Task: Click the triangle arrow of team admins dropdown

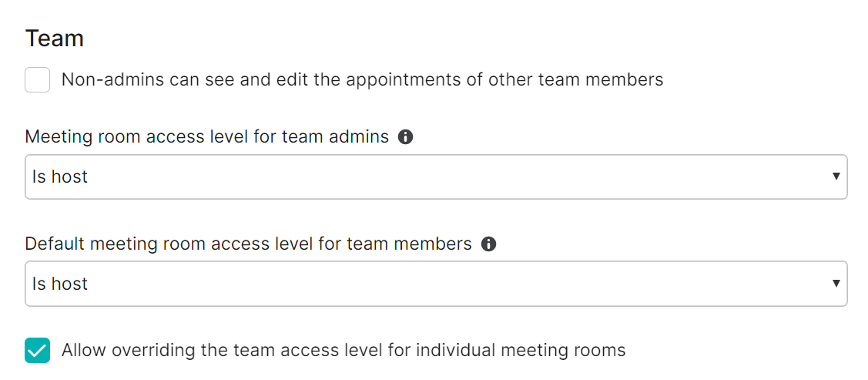Action: tap(836, 177)
